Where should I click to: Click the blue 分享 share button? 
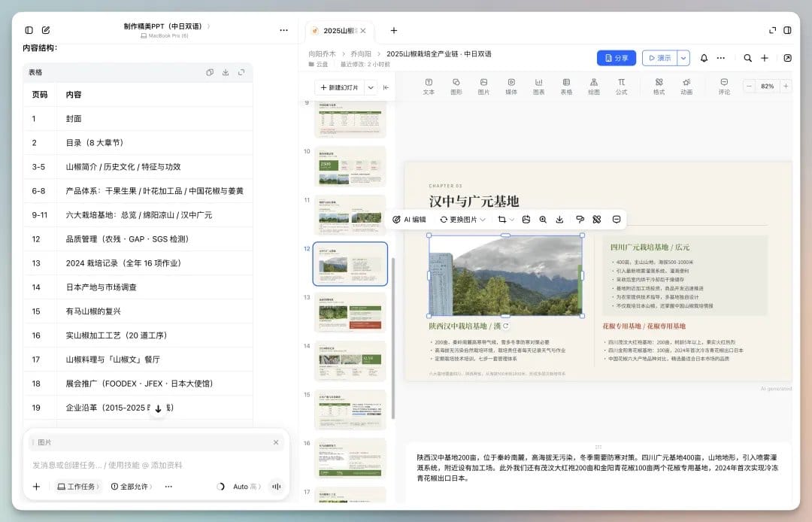pyautogui.click(x=617, y=58)
